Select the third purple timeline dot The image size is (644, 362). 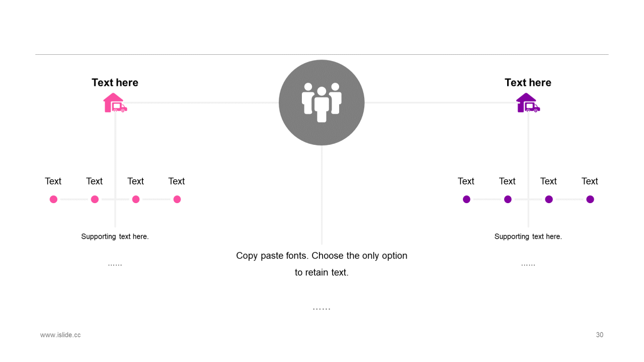549,199
